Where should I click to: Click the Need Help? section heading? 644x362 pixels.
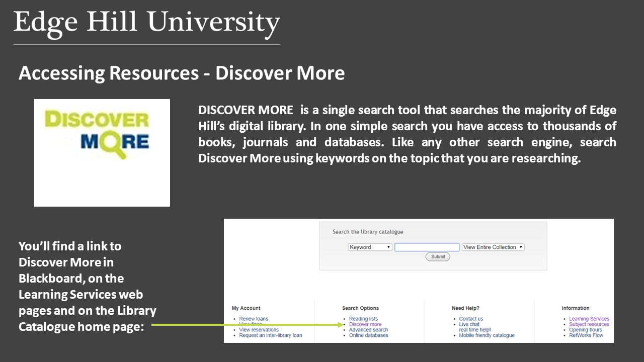[465, 308]
